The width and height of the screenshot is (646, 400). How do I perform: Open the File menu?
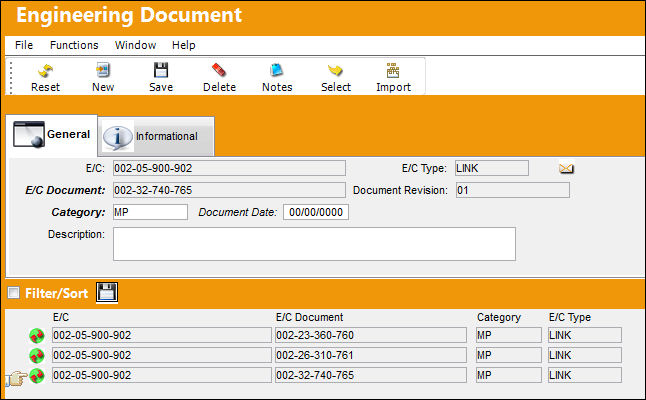[x=24, y=45]
